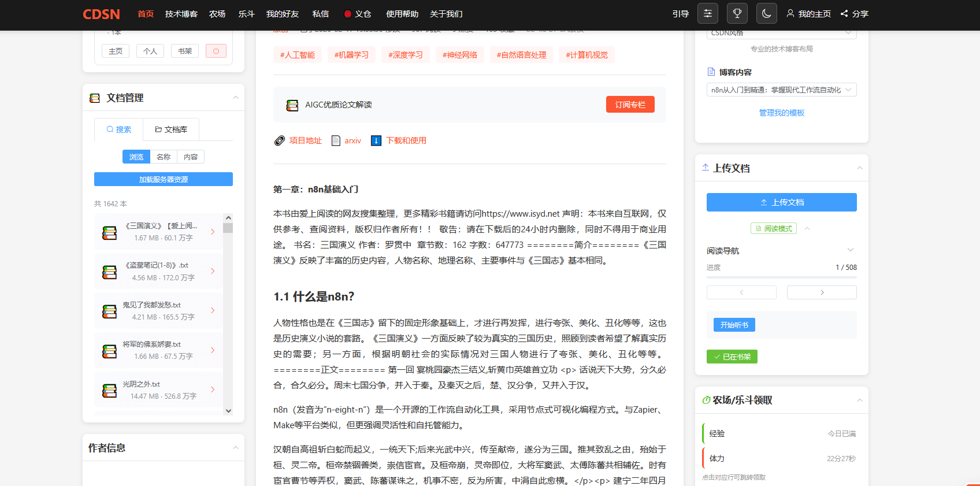Go to 首页 in navigation
Screen dimensions: 980x486
(146, 14)
